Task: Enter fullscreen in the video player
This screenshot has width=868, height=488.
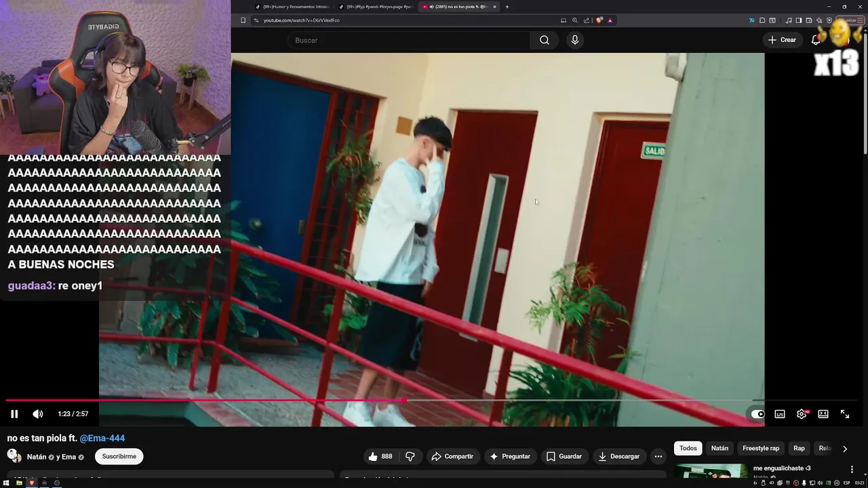Action: pos(845,414)
